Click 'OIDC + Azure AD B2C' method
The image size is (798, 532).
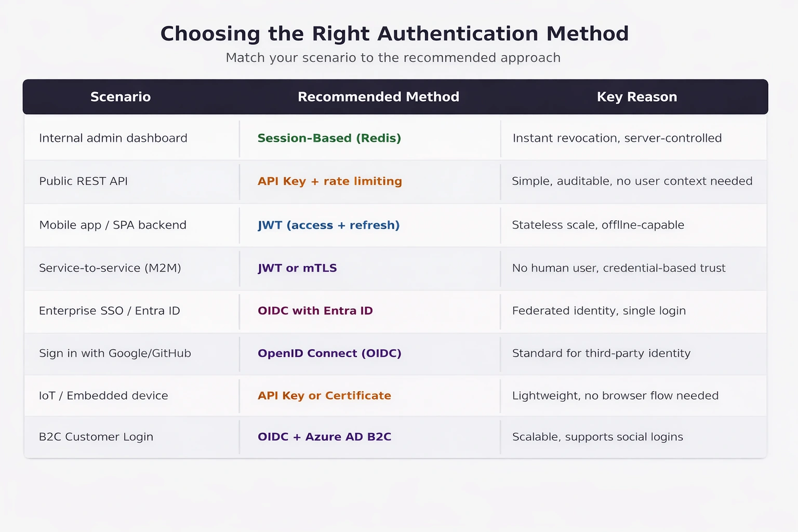click(x=324, y=437)
